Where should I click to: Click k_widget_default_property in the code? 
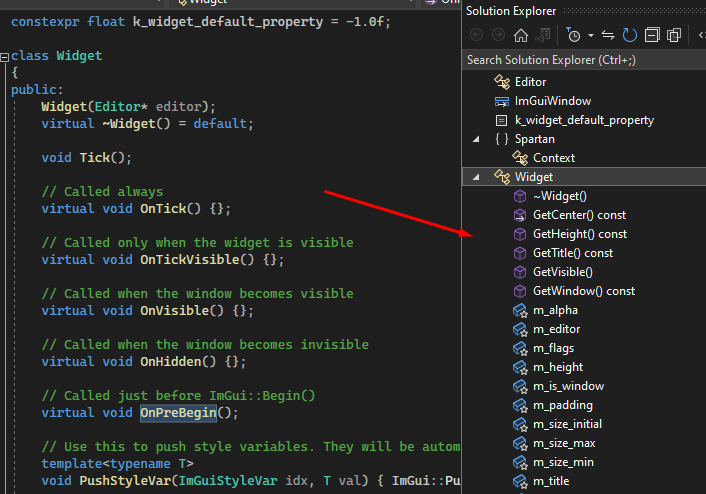click(228, 22)
